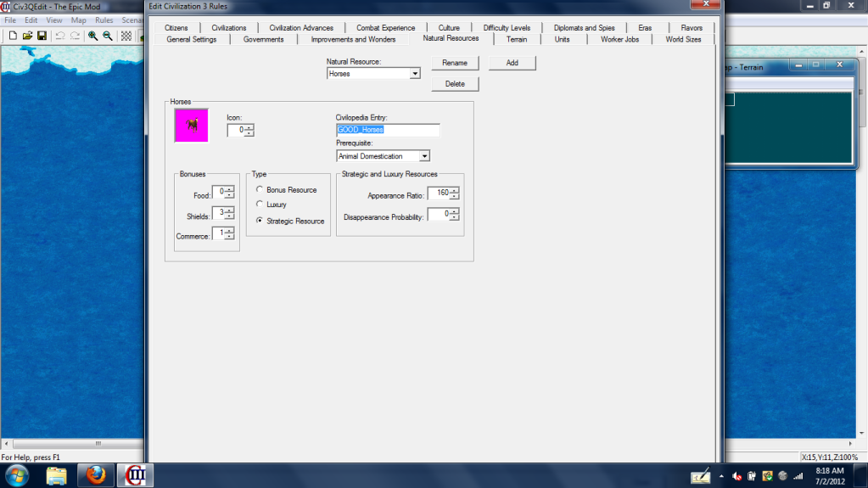Switch to the Civilization Advances tab
Viewport: 868px width, 488px height.
pyautogui.click(x=301, y=28)
